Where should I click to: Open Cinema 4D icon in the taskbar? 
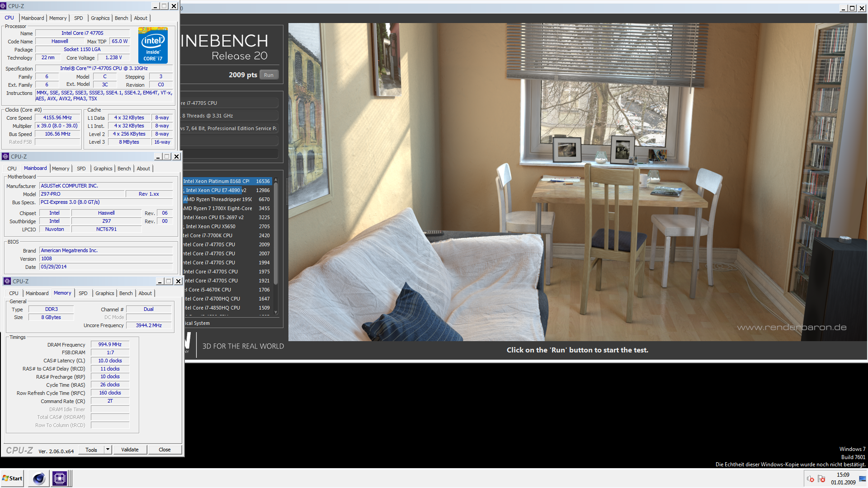(x=39, y=478)
